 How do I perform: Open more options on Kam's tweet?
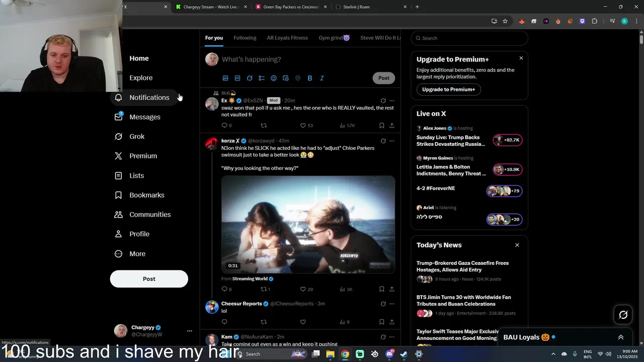coord(392,337)
